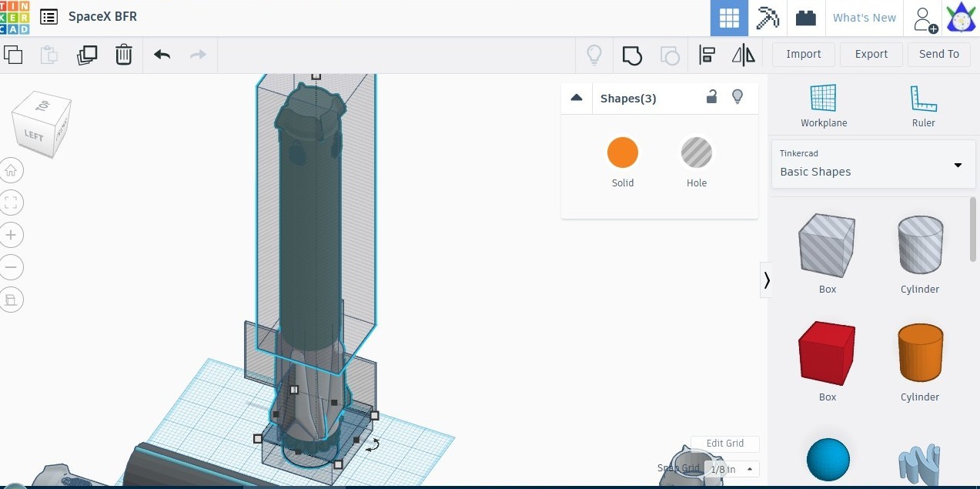Click the Ungroup tool icon

(x=670, y=55)
